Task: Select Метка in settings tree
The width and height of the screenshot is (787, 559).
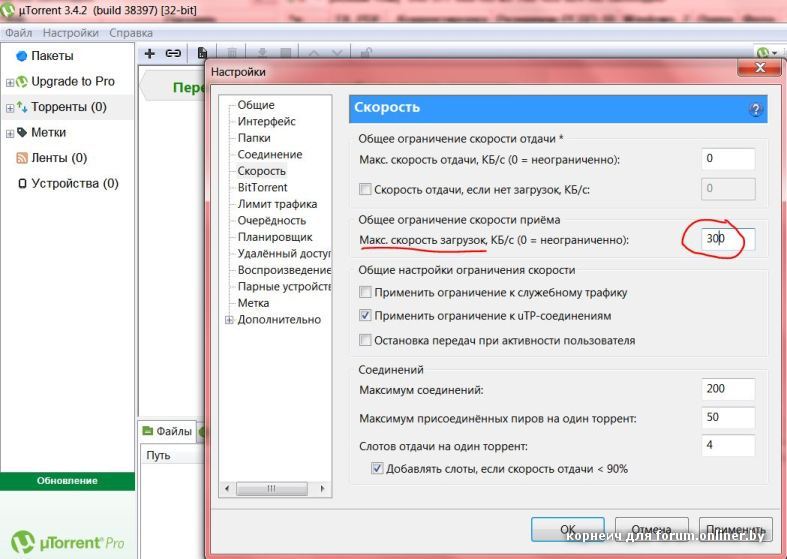Action: click(x=253, y=304)
